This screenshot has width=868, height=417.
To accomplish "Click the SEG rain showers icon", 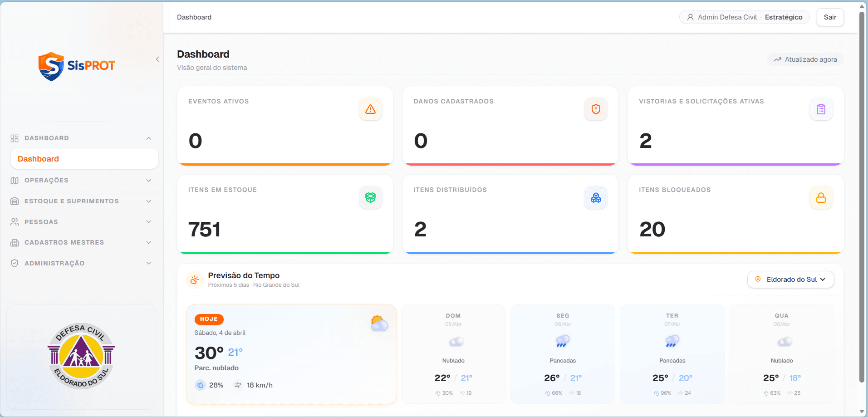I will [x=563, y=341].
